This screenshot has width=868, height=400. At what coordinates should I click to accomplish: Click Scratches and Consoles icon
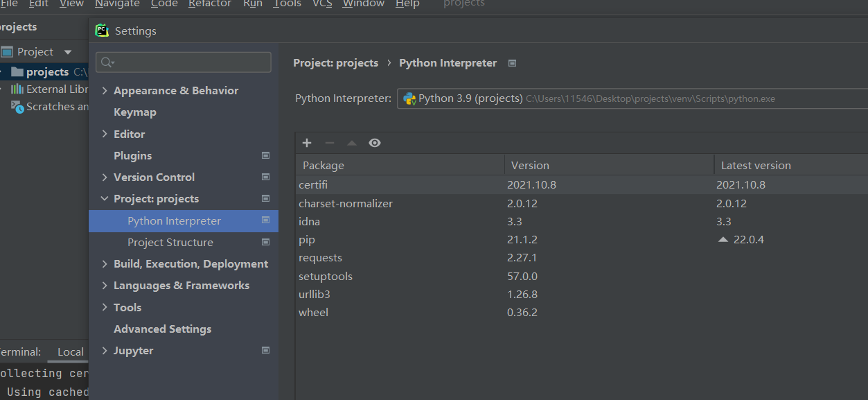[x=17, y=107]
